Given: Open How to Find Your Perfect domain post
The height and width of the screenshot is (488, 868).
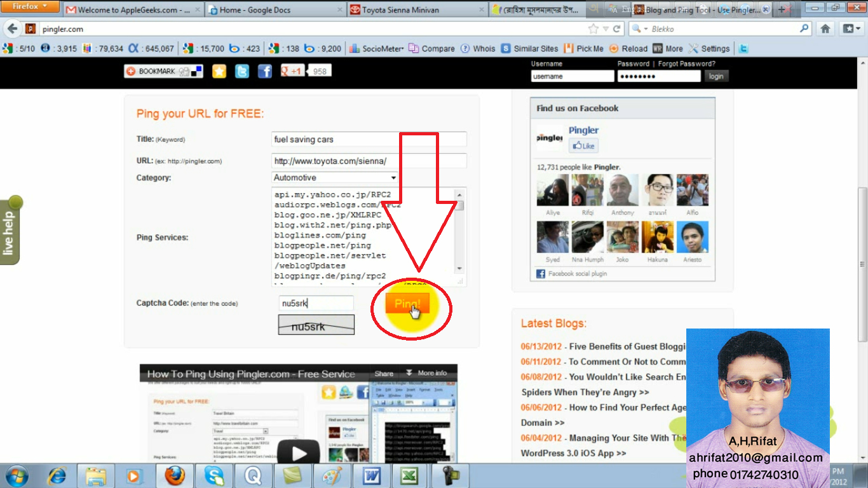Looking at the screenshot, I should pyautogui.click(x=628, y=407).
